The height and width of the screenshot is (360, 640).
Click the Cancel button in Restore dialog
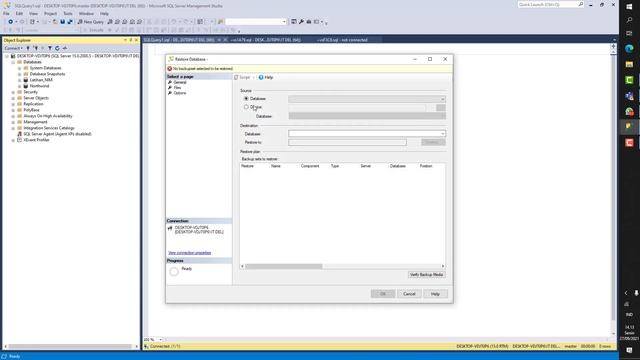(x=409, y=294)
